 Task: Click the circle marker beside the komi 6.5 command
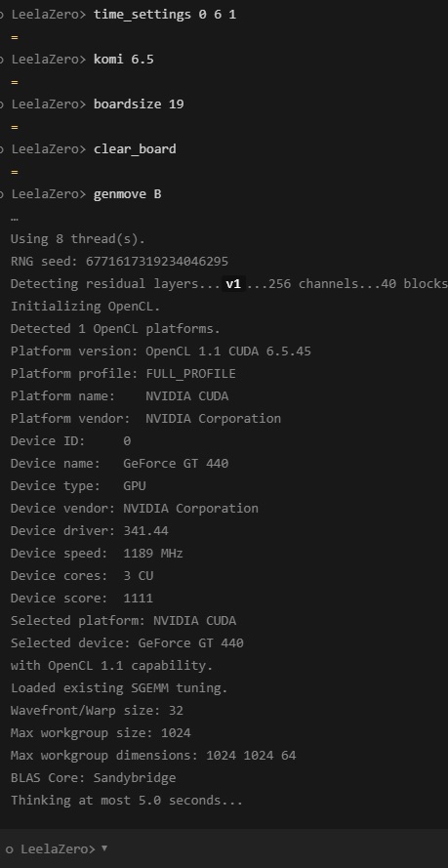(x=2, y=60)
